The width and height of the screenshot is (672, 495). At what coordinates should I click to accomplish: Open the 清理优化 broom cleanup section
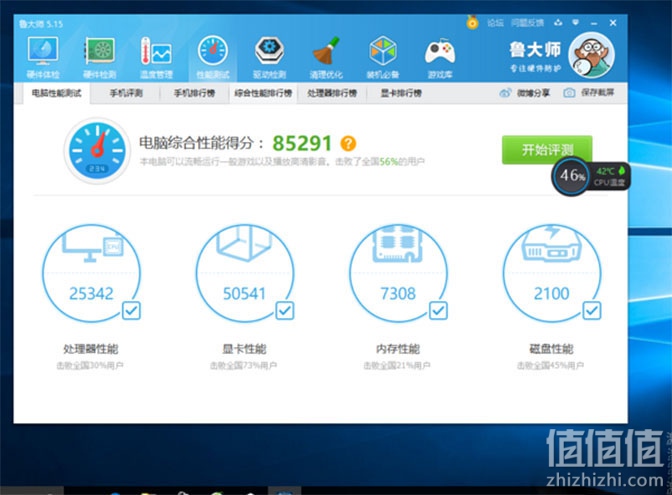pyautogui.click(x=326, y=58)
